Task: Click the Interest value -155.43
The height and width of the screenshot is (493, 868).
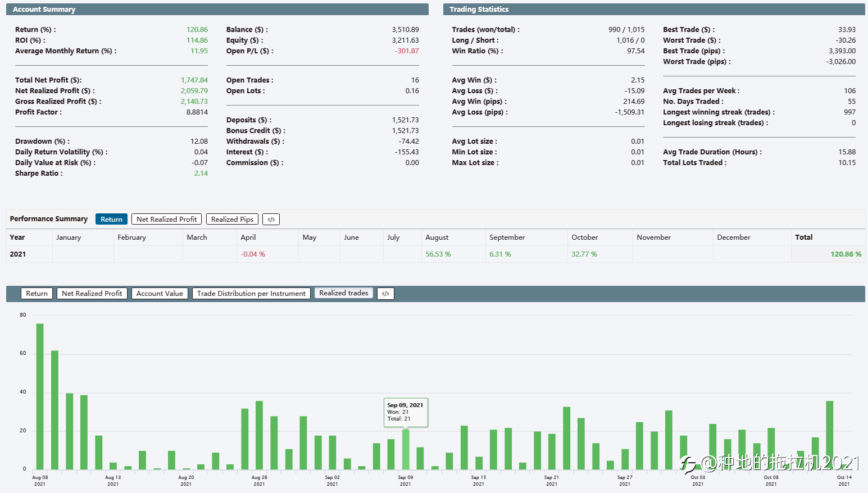Action: [x=407, y=152]
